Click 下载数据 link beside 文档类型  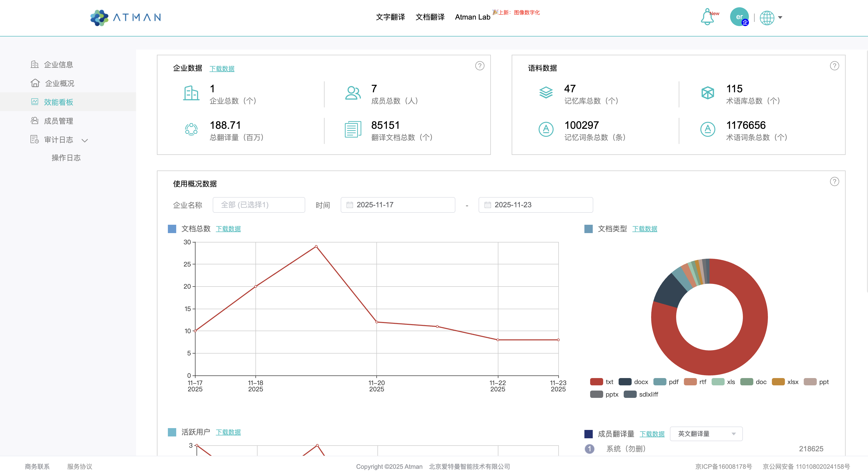(644, 229)
